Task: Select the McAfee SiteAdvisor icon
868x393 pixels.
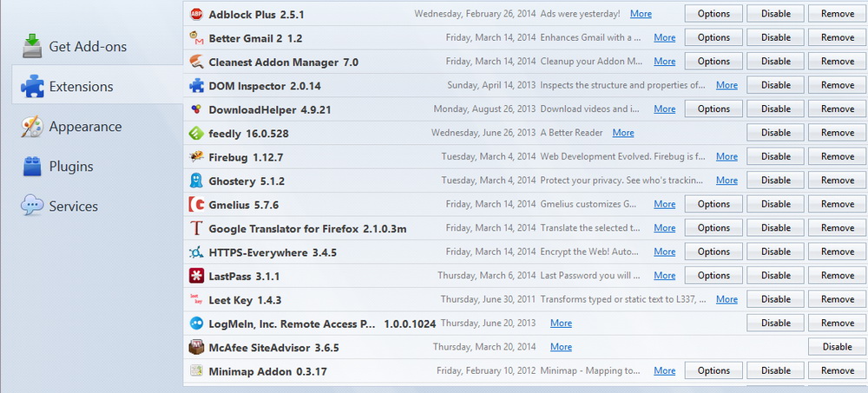Action: (x=196, y=347)
